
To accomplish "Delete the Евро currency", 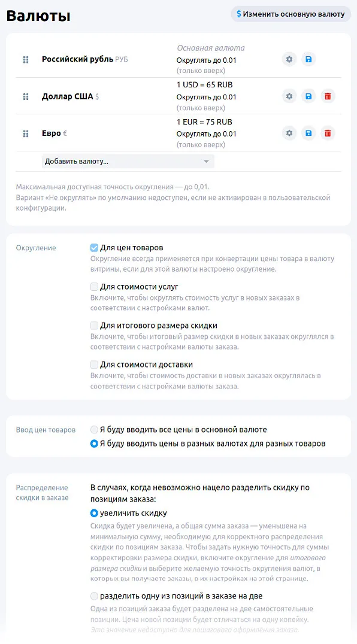I will 328,133.
